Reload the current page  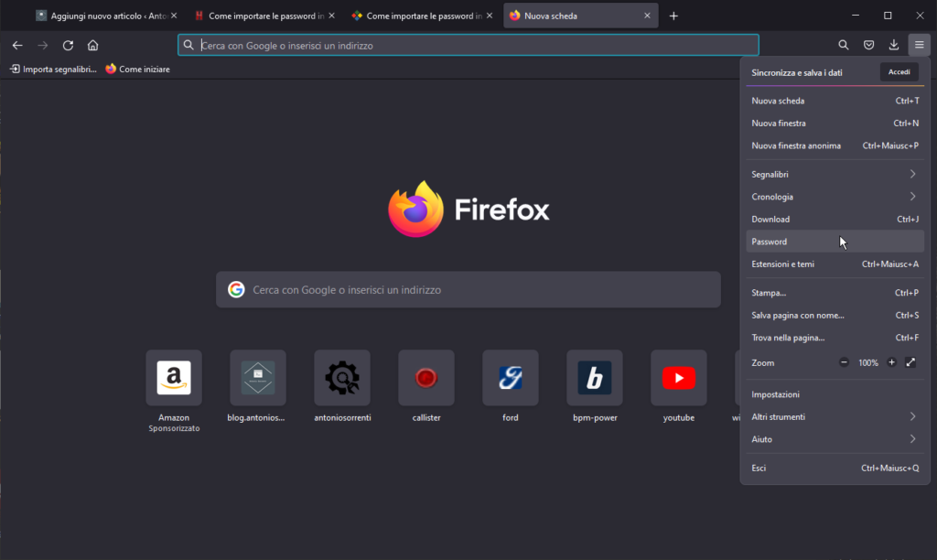[68, 46]
